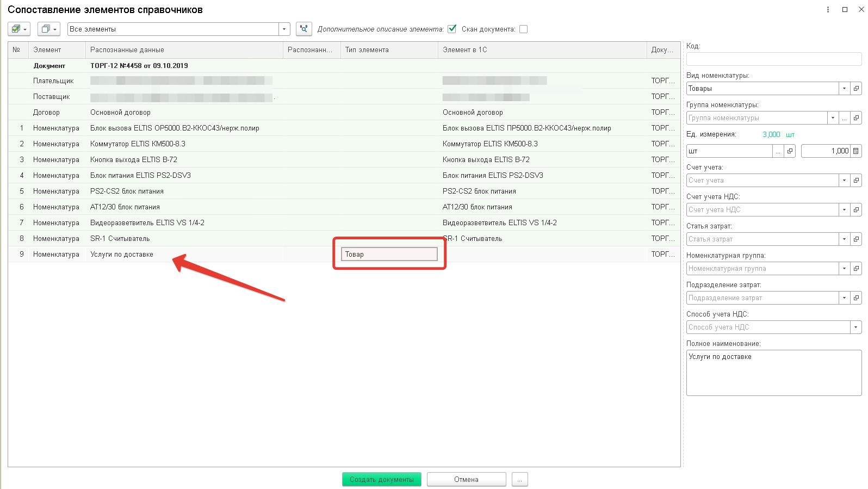Expand the Счет учета dropdown
Image resolution: width=868 pixels, height=489 pixels.
point(844,180)
